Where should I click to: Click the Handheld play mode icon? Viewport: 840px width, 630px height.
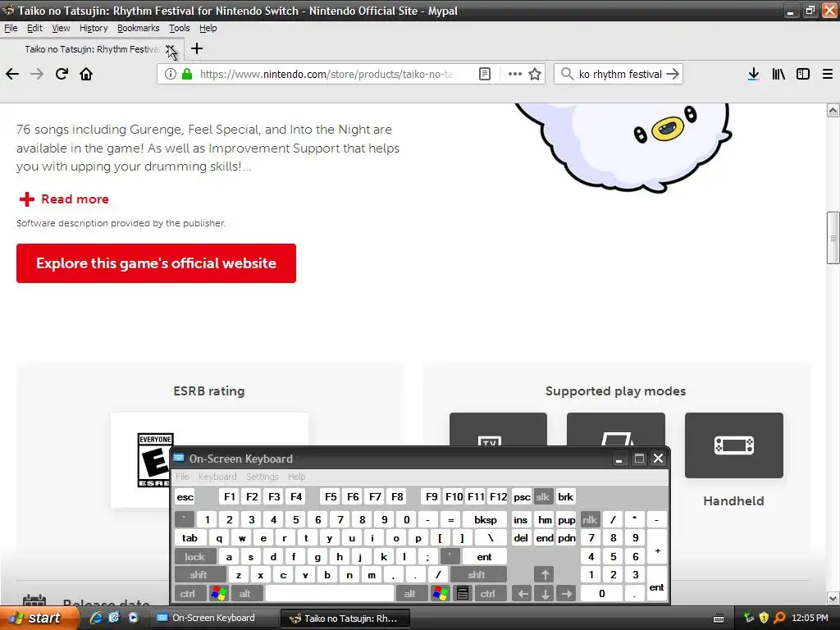coord(734,445)
